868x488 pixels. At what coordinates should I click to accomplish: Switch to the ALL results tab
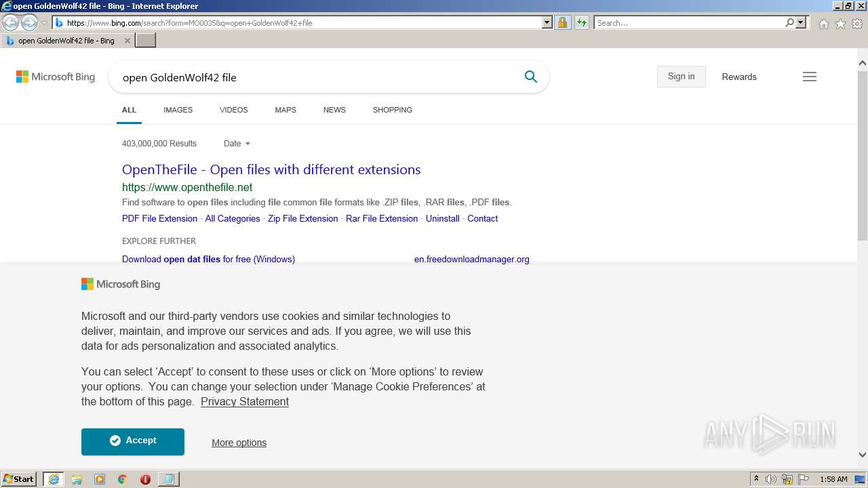129,110
